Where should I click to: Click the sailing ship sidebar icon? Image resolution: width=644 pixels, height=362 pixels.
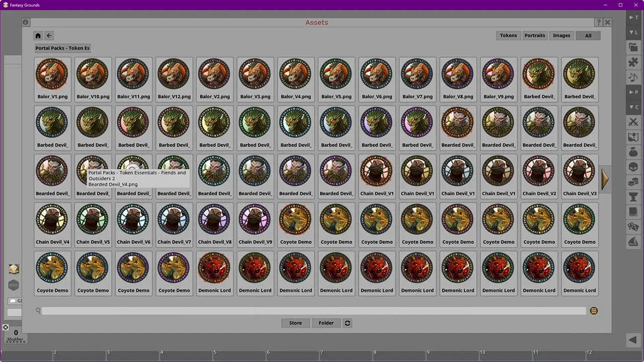point(633,242)
